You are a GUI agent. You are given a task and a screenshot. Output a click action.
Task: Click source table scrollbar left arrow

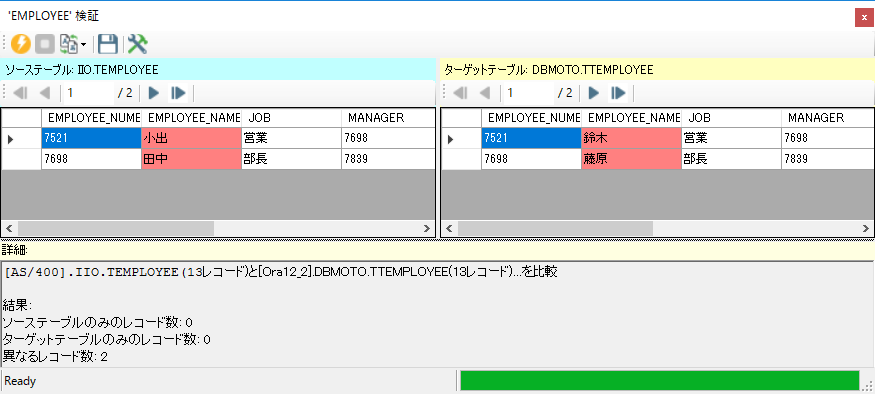9,228
